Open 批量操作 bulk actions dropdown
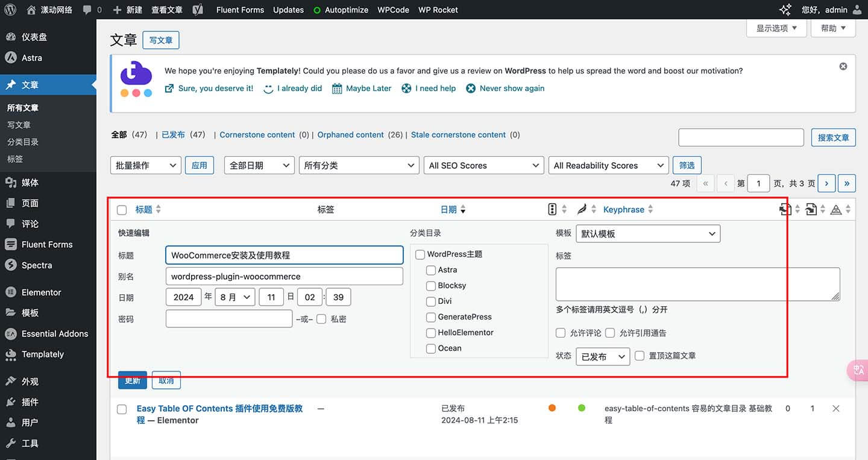 (146, 165)
